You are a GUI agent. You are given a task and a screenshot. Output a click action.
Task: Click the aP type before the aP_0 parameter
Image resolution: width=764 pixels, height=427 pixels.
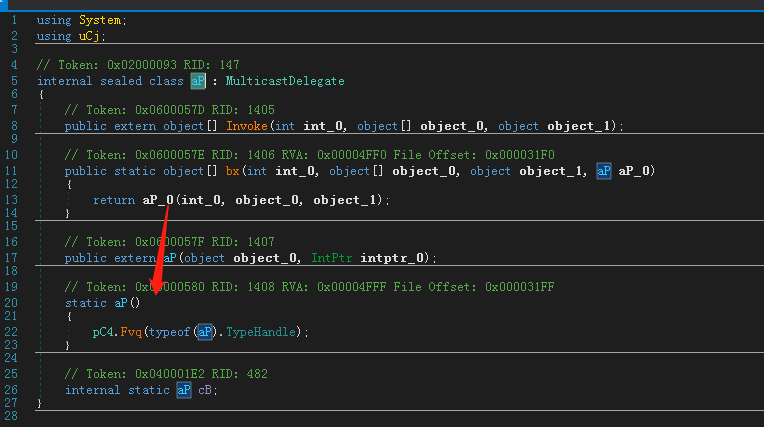[604, 171]
